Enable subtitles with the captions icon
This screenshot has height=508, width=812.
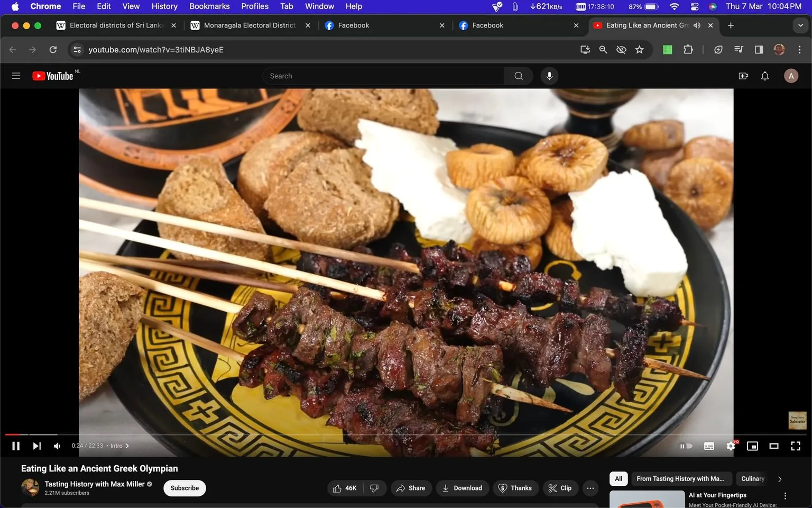tap(709, 446)
